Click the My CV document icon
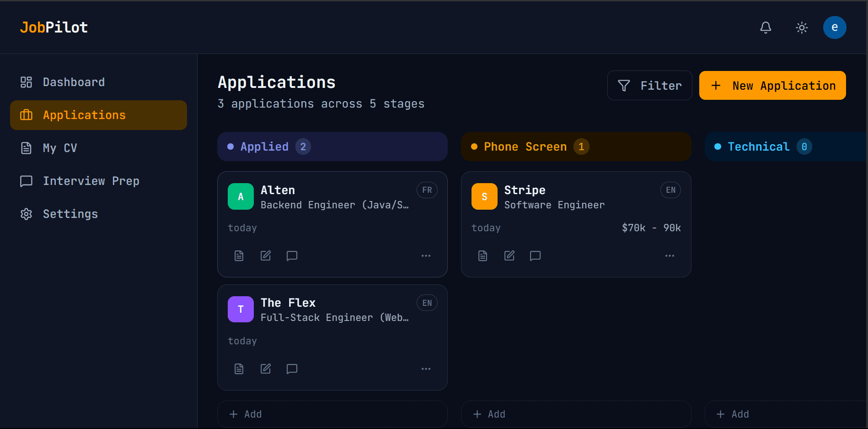Screen dimensions: 868x429 (26, 148)
